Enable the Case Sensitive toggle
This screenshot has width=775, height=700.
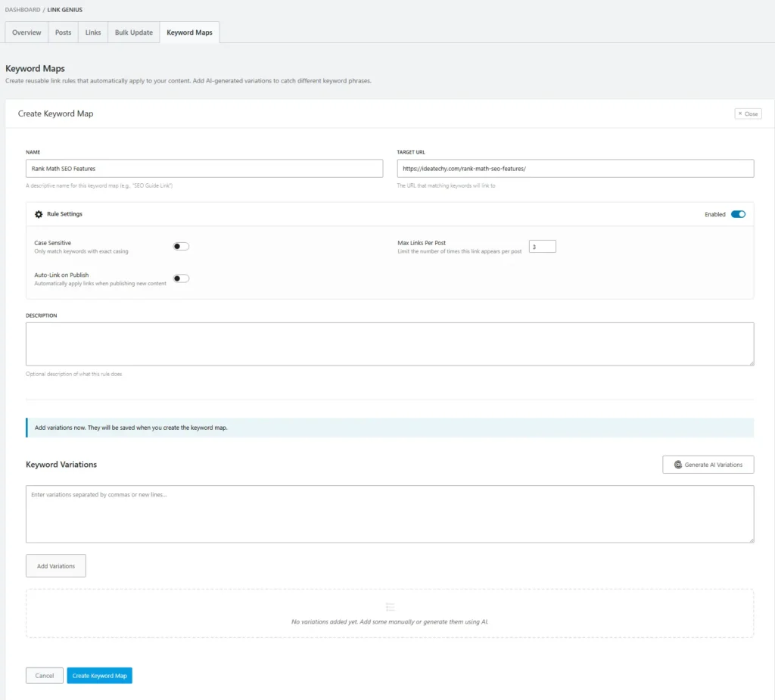pyautogui.click(x=179, y=246)
